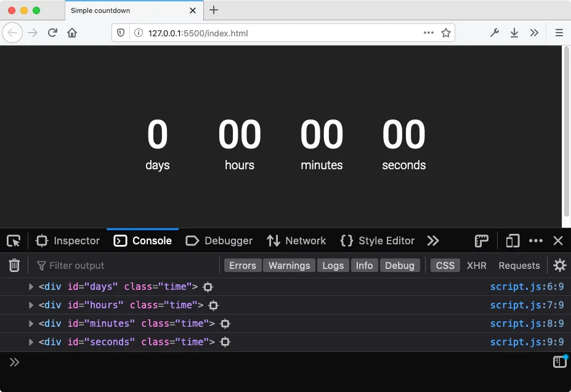Image resolution: width=571 pixels, height=392 pixels.
Task: Toggle the Warnings filter button
Action: click(289, 265)
